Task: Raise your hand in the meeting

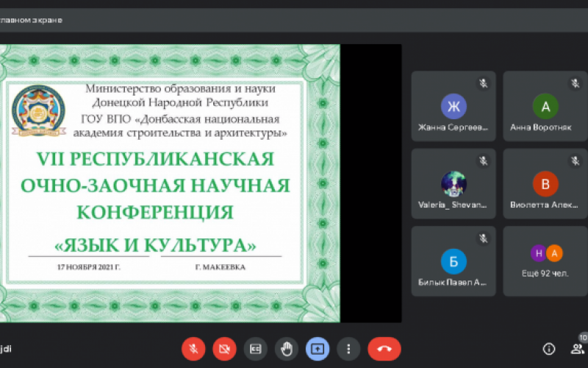Action: click(287, 349)
